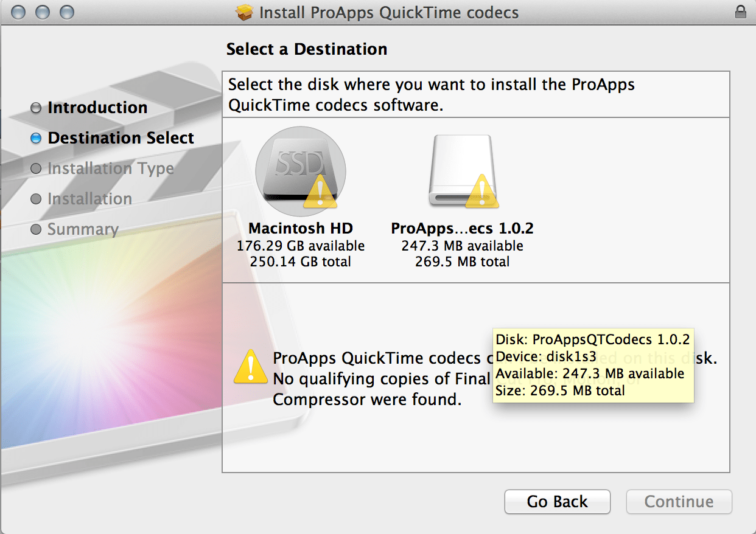Click the Installation step in the sidebar
The width and height of the screenshot is (756, 534).
89,199
